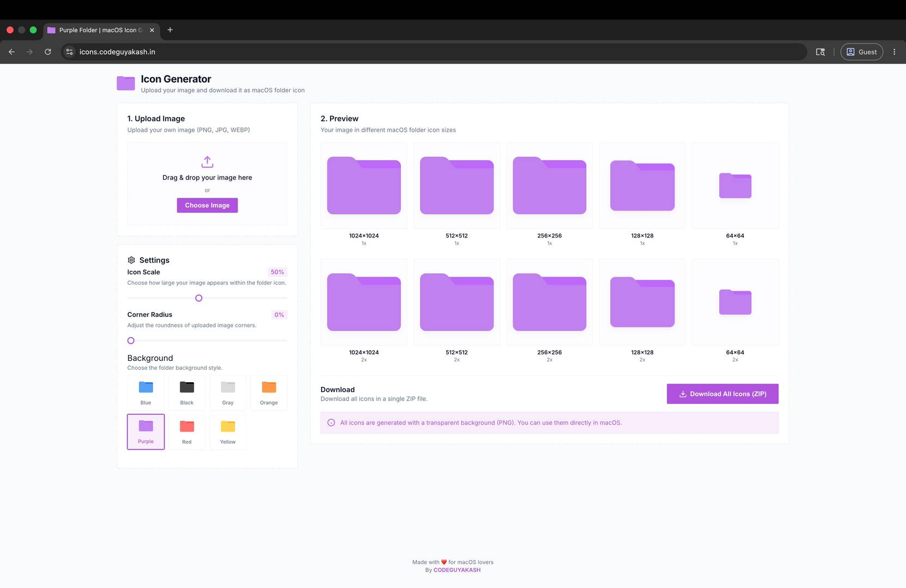Click the Settings gear icon

point(131,260)
